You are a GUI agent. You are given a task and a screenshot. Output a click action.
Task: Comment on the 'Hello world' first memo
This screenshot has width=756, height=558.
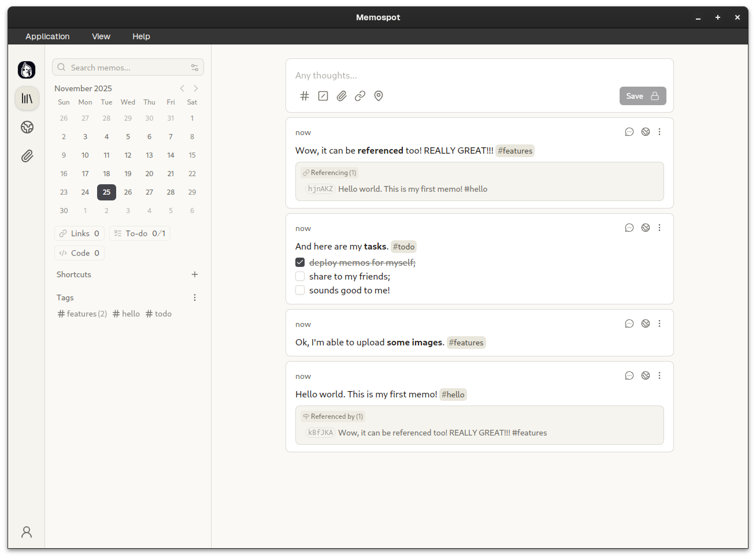pyautogui.click(x=629, y=376)
